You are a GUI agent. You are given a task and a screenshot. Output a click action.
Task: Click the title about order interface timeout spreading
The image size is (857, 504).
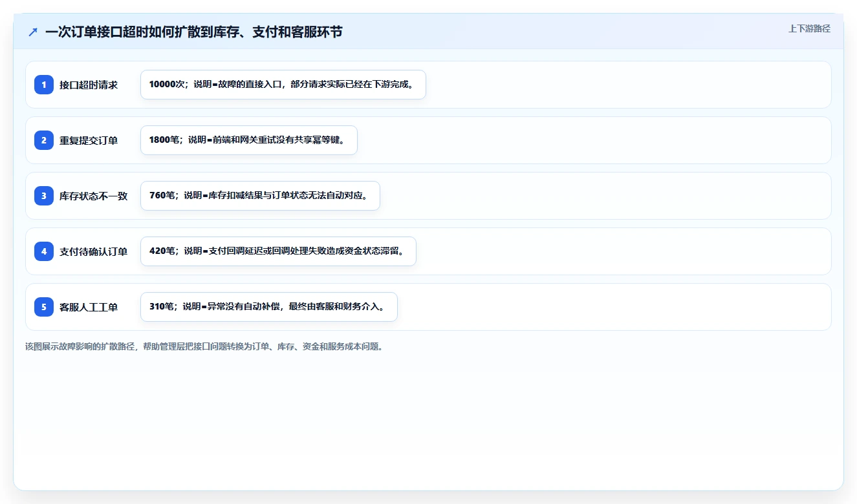coord(193,32)
